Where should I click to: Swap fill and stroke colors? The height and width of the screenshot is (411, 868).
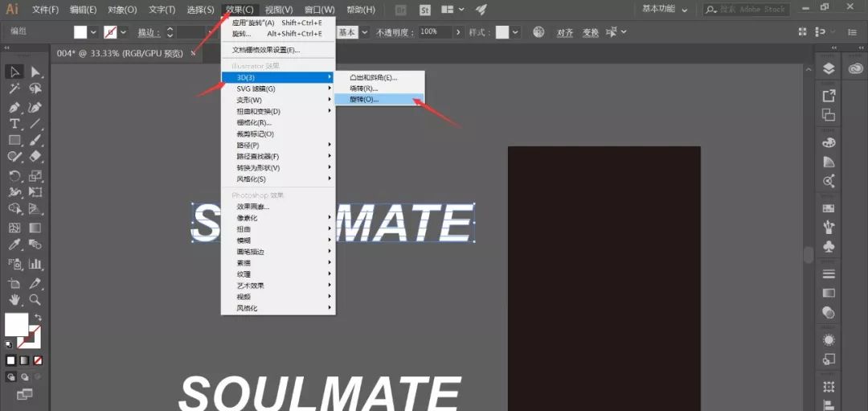tap(37, 318)
